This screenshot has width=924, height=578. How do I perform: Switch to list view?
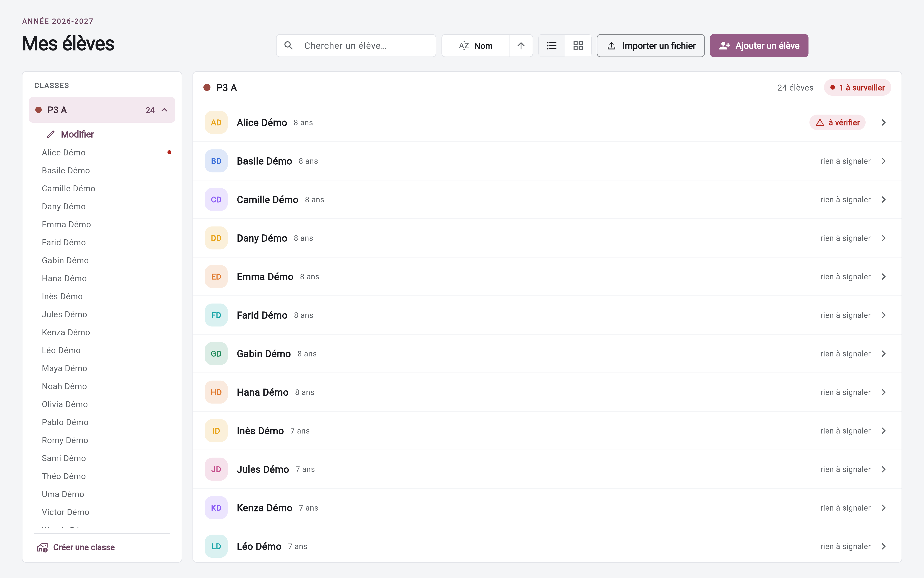coord(552,46)
